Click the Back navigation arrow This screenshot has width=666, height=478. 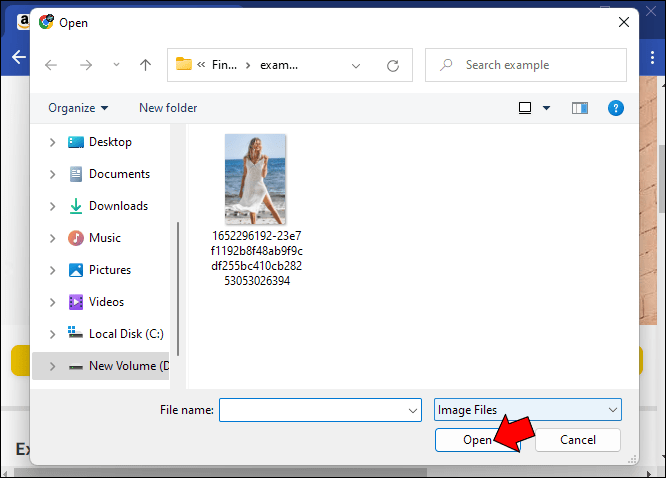tap(51, 65)
